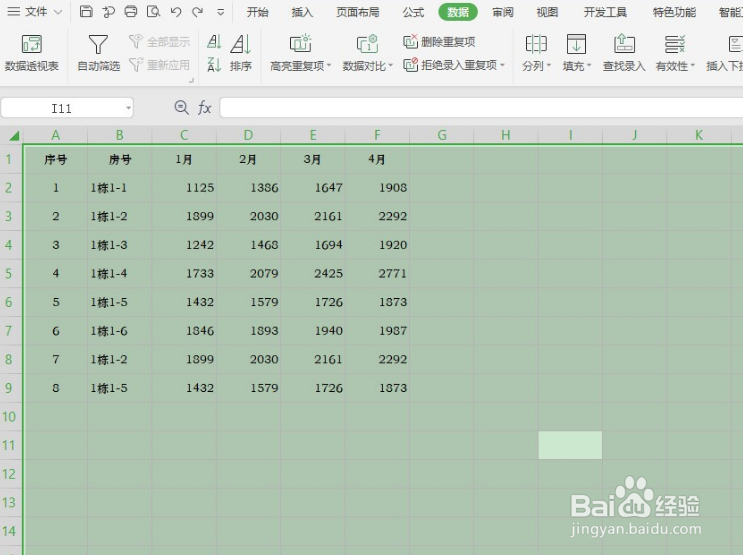Image resolution: width=743 pixels, height=555 pixels.
Task: Click the undo arrow icon
Action: pos(176,11)
